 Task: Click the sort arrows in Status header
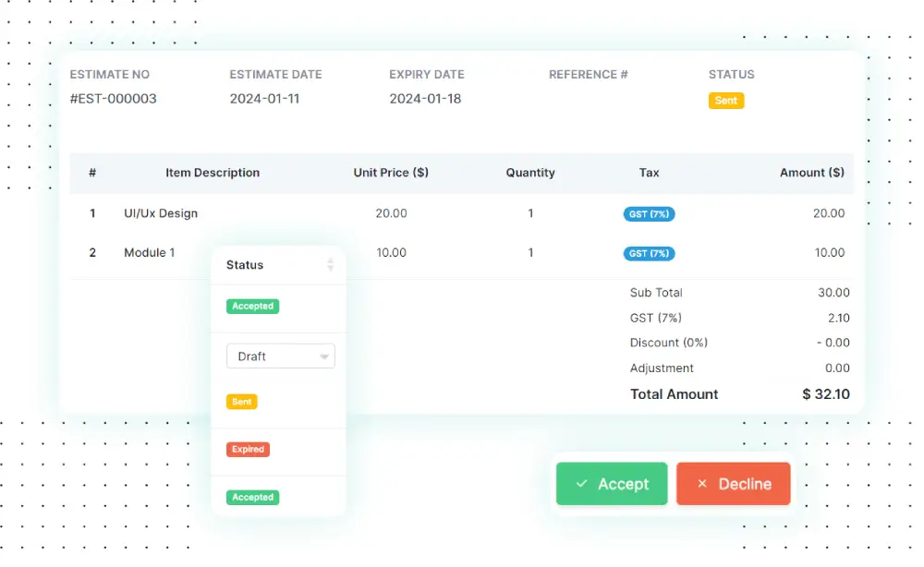(330, 265)
